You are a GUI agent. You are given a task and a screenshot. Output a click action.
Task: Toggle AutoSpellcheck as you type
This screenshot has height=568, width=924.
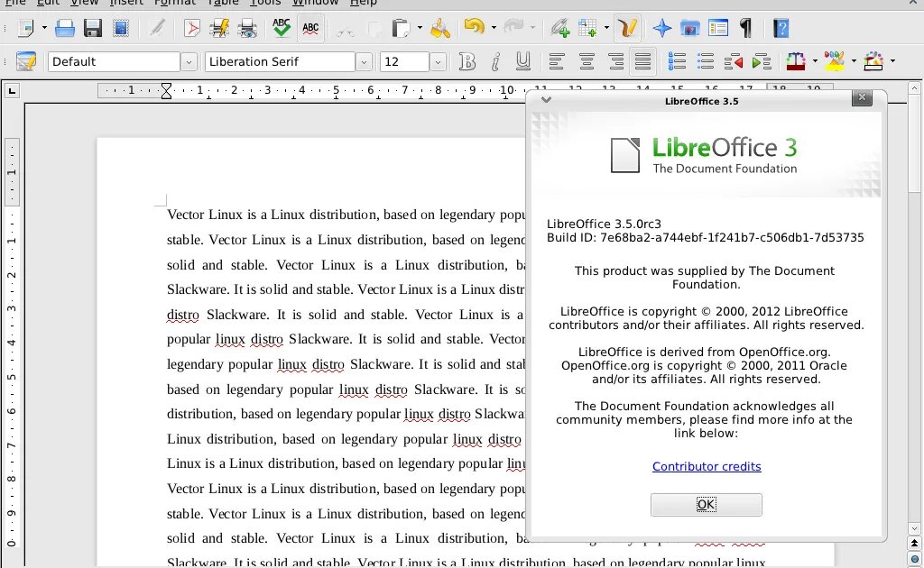coord(310,28)
